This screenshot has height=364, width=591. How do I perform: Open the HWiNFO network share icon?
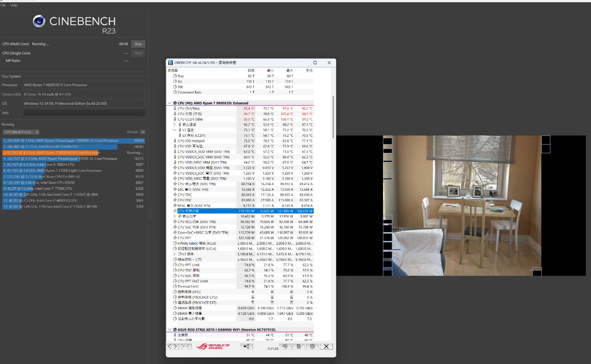(246, 346)
